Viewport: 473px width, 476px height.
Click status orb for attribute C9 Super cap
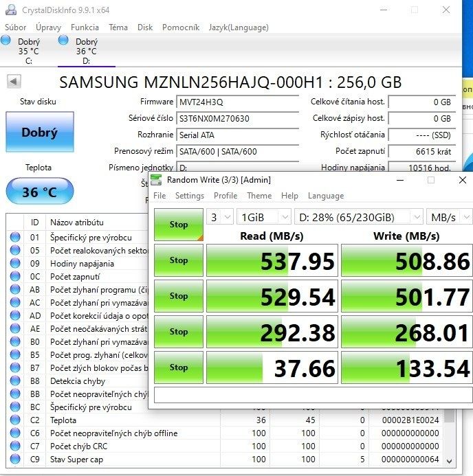[x=15, y=459]
